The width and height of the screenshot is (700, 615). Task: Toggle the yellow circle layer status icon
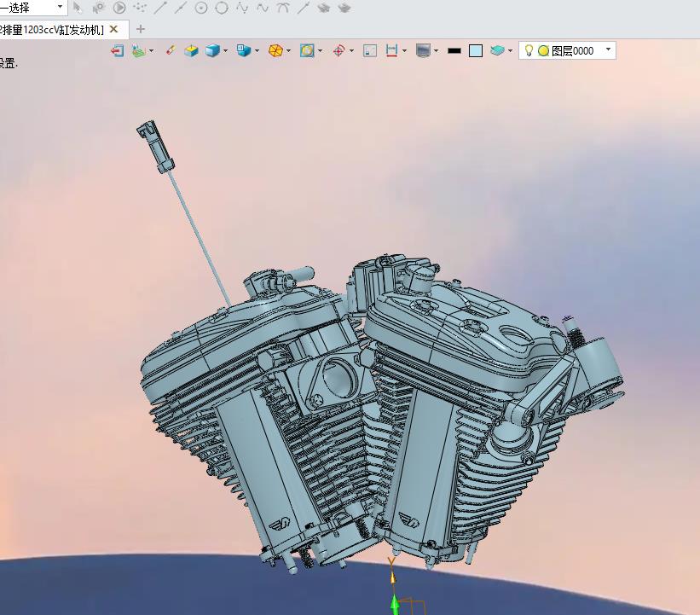coord(543,51)
